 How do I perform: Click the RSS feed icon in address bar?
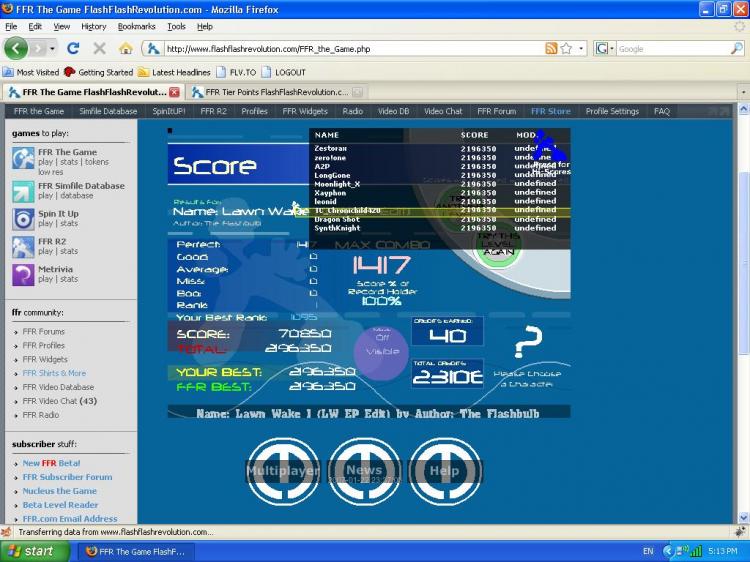click(x=551, y=48)
